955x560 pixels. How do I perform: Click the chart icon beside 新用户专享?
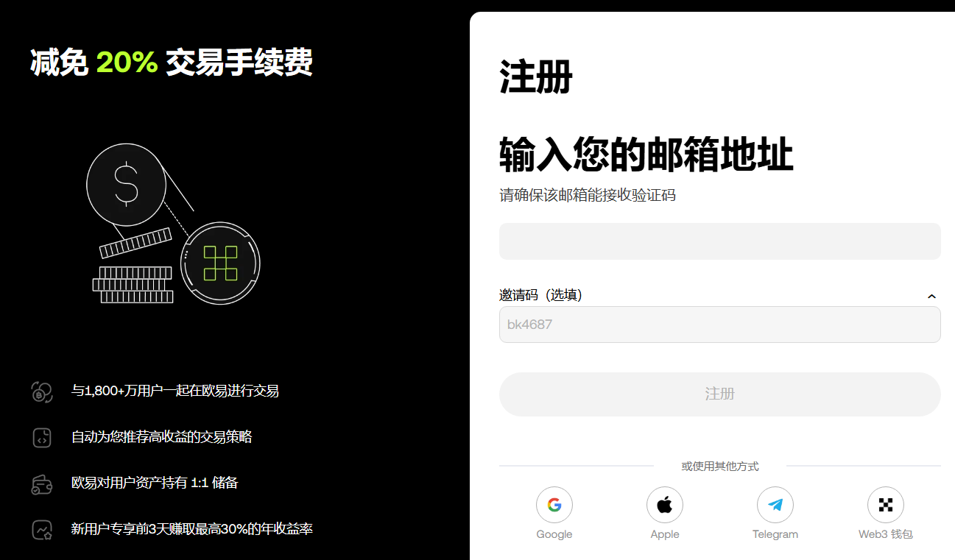[42, 529]
